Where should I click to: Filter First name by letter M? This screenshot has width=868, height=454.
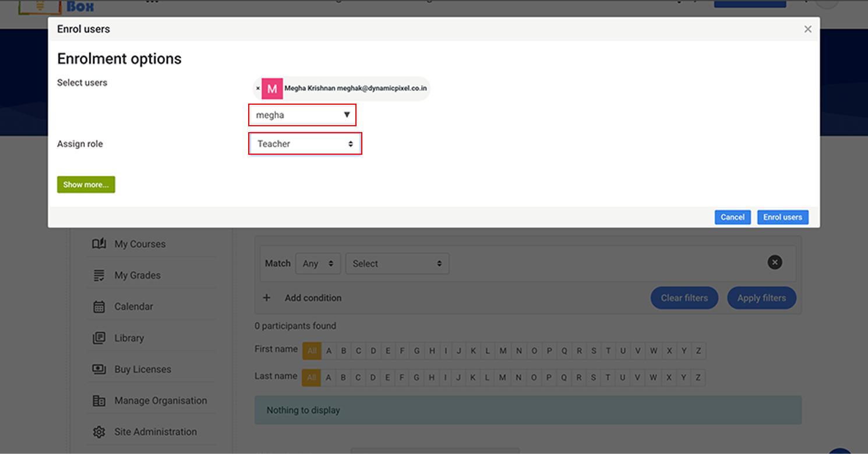[x=503, y=351]
